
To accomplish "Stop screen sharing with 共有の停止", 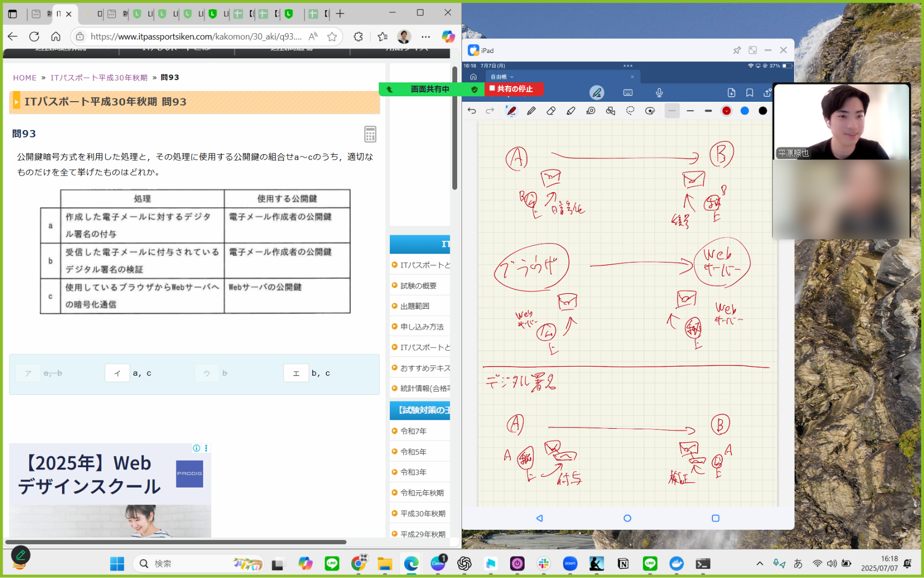I will [514, 89].
